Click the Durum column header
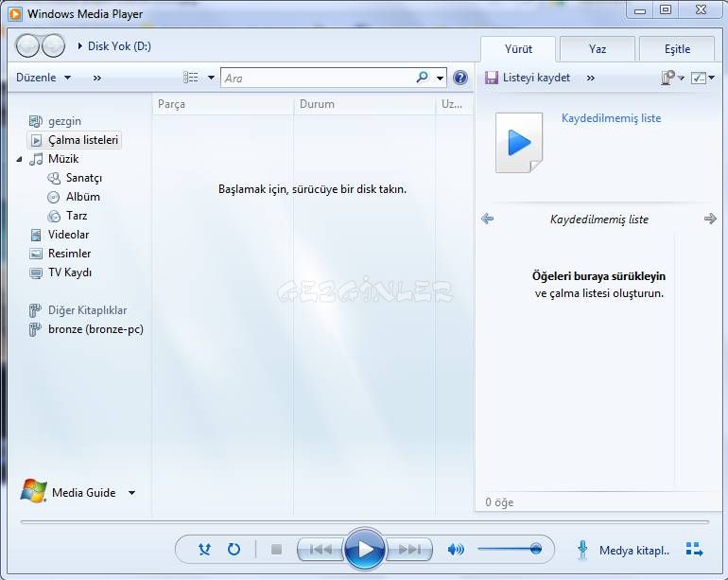Viewport: 728px width, 580px height. coord(364,104)
